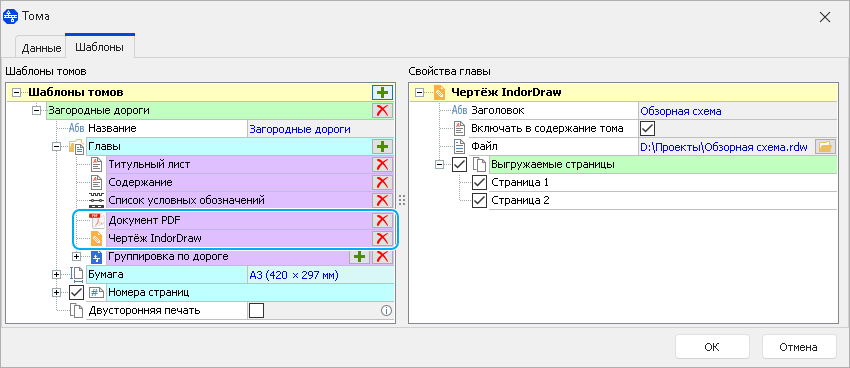Uncheck Страница 1 export checkbox
The image size is (850, 368).
pyautogui.click(x=480, y=183)
